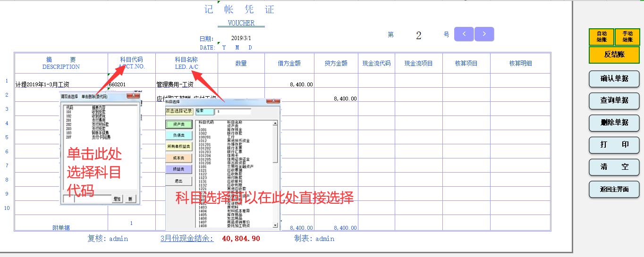Open the 3月份现金结余 link
The height and width of the screenshot is (257, 644).
click(x=187, y=239)
